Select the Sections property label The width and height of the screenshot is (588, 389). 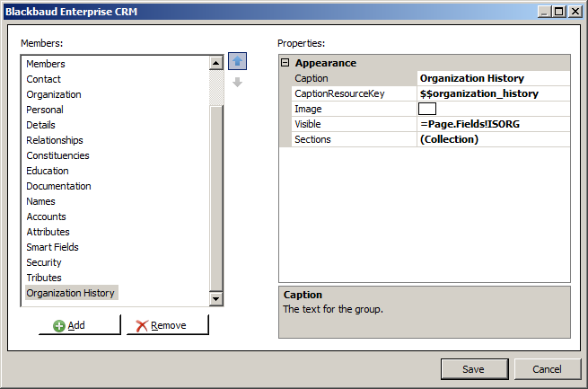click(354, 139)
